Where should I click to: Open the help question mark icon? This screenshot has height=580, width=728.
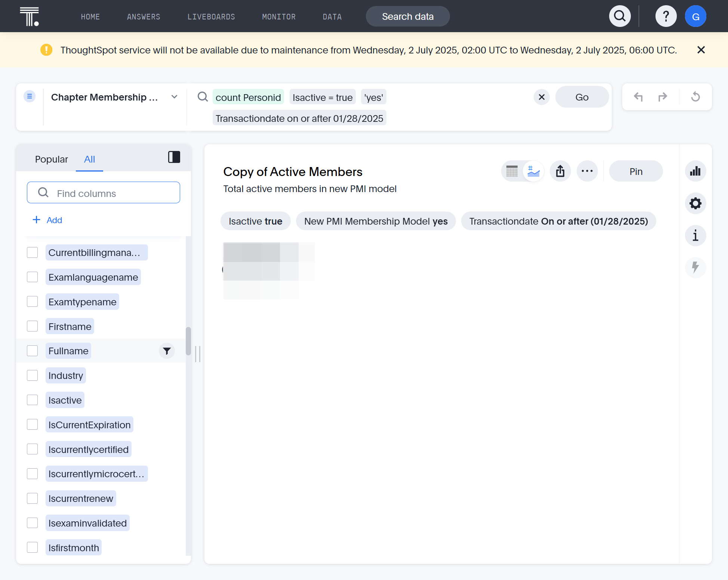666,16
